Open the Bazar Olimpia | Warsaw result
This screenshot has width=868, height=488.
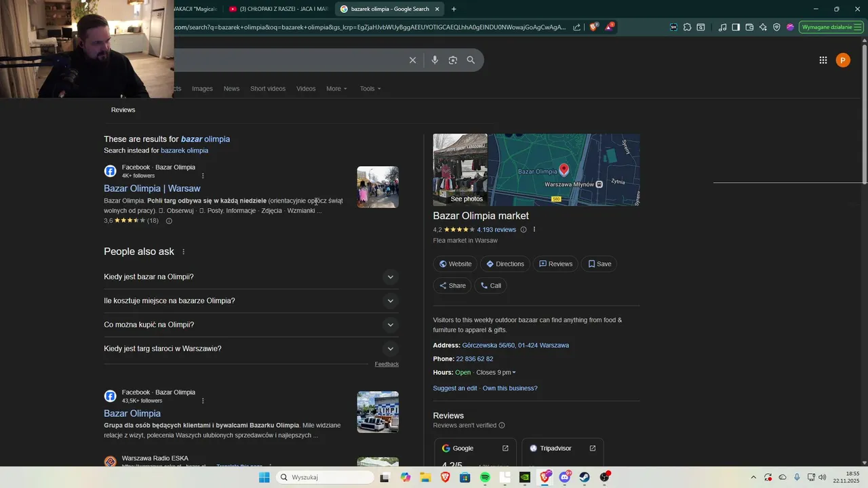(152, 188)
